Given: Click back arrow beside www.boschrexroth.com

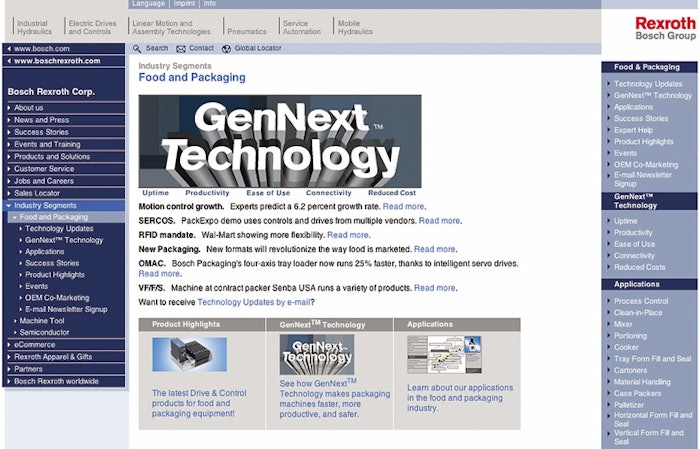Looking at the screenshot, I should coord(9,61).
